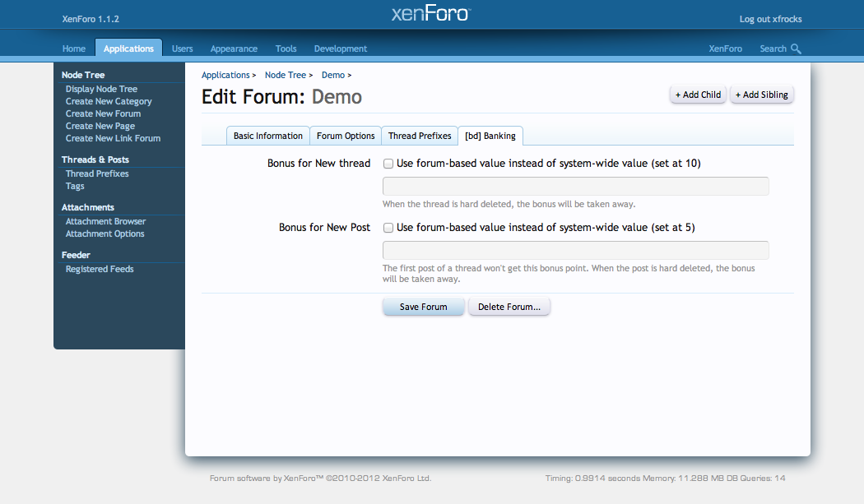The width and height of the screenshot is (864, 504).
Task: Switch to the Thread Prefixes tab
Action: [x=420, y=136]
